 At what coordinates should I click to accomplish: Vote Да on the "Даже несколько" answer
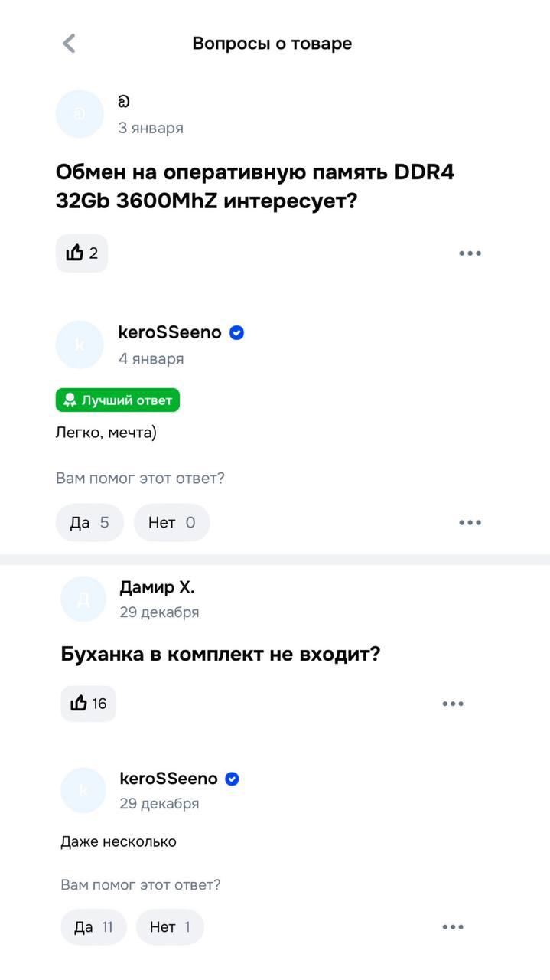(93, 927)
